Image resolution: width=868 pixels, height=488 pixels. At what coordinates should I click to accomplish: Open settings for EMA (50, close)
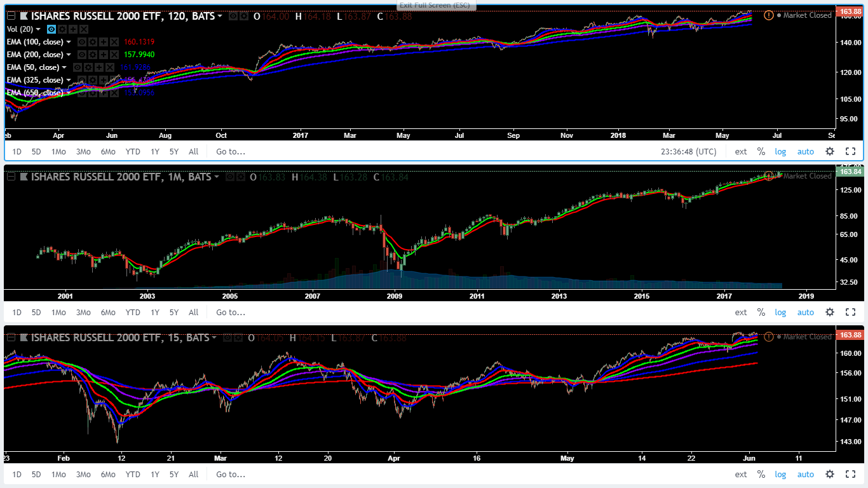click(88, 67)
